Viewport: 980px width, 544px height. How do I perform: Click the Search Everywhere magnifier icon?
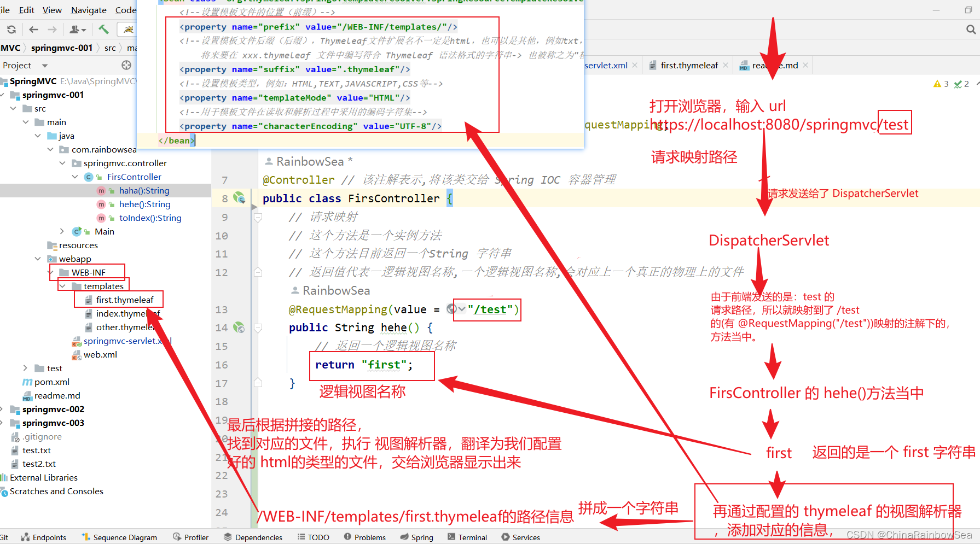coord(971,30)
